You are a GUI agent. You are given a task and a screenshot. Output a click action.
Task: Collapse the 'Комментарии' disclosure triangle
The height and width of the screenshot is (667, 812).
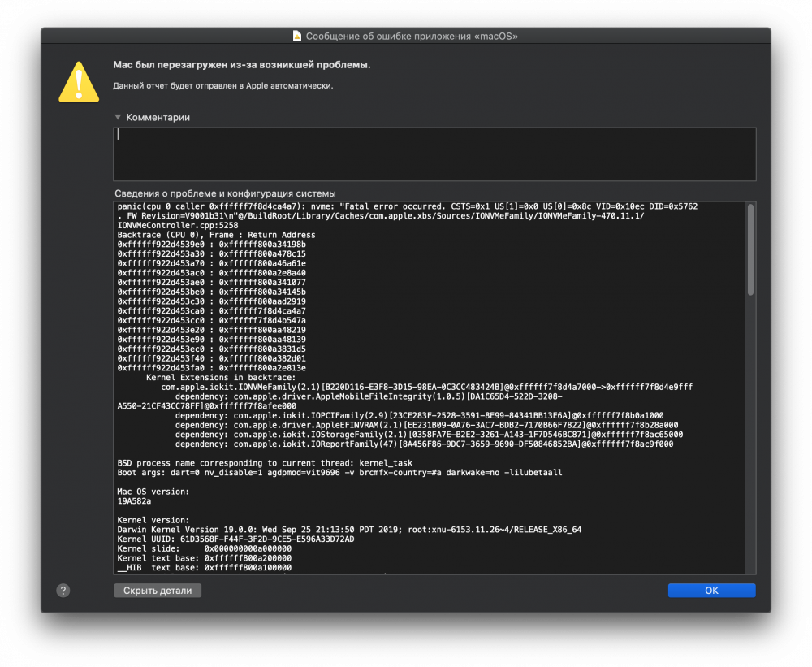click(118, 117)
